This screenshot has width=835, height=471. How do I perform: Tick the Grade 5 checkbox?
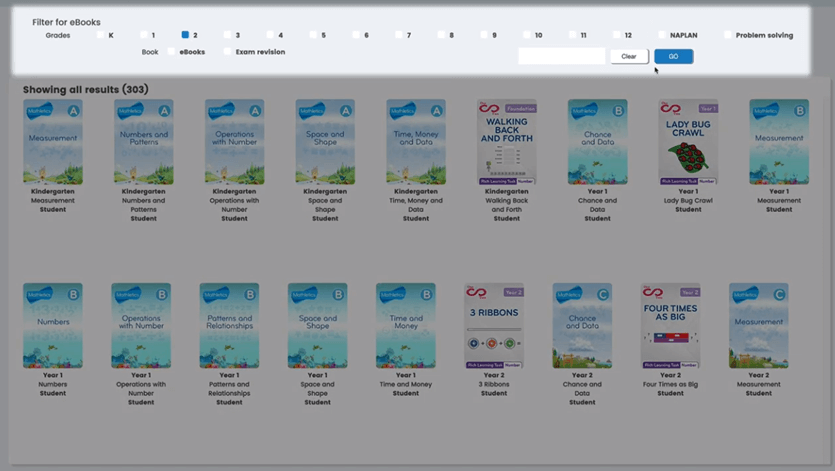pos(313,35)
